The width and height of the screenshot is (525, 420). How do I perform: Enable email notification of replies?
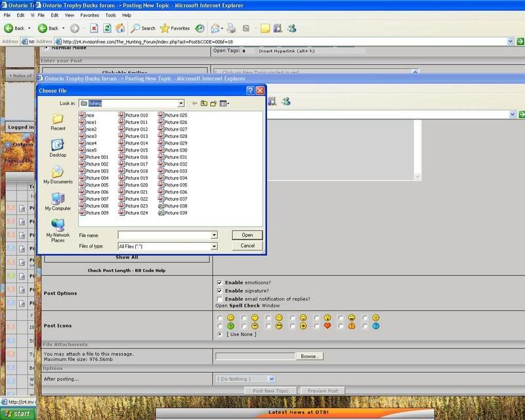coord(220,299)
